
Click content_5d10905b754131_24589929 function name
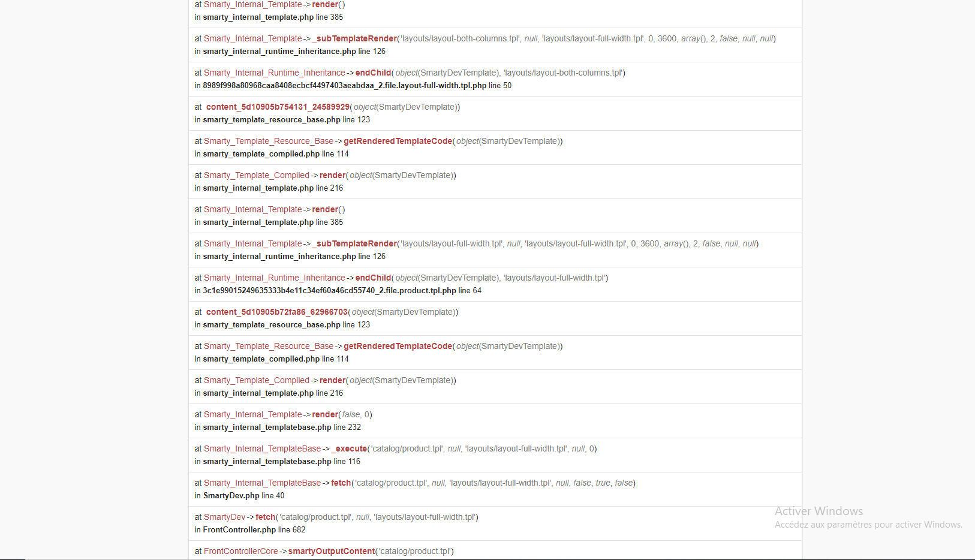click(x=278, y=107)
